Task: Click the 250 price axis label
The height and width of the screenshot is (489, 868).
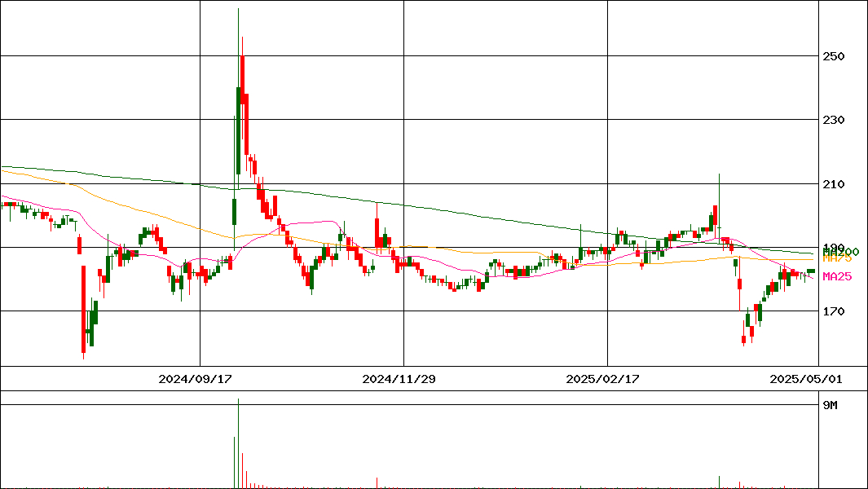Action: click(833, 56)
